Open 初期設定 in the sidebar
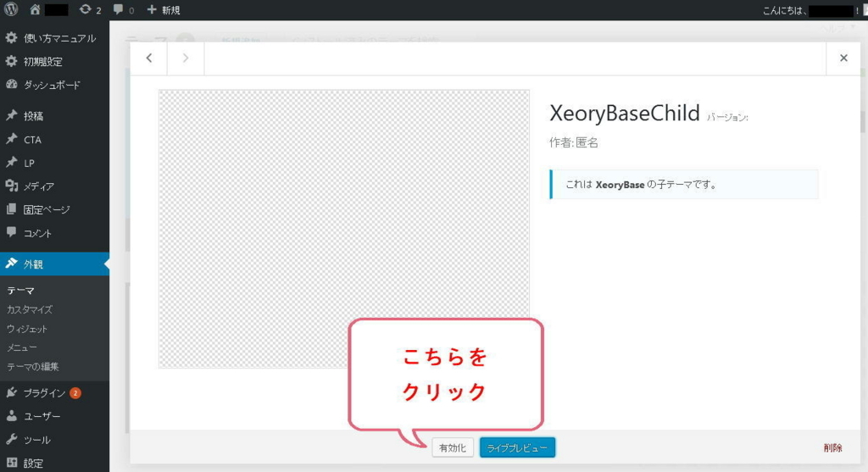 54,61
